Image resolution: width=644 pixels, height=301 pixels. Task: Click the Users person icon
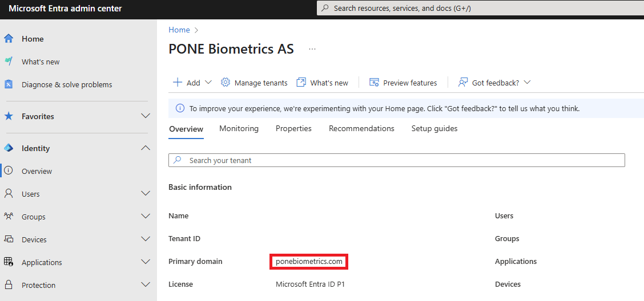tap(9, 194)
